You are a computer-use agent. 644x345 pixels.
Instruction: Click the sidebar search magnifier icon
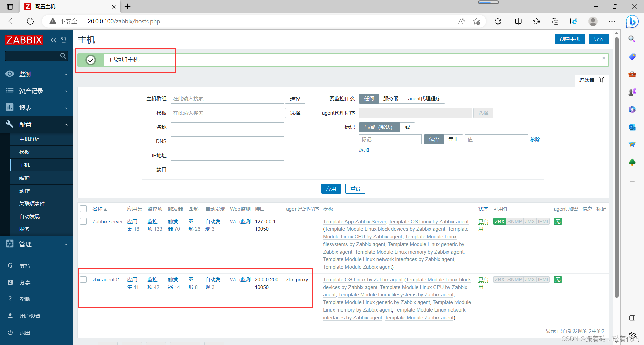[63, 56]
